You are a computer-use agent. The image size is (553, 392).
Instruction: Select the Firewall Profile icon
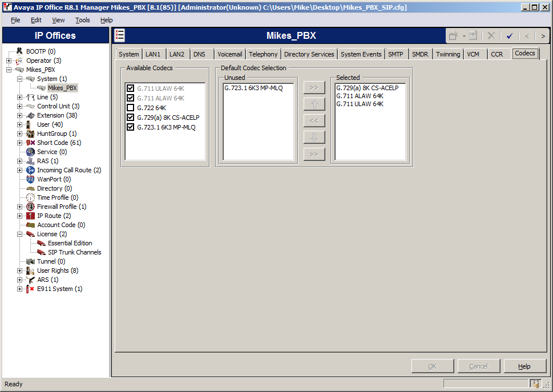(x=31, y=207)
